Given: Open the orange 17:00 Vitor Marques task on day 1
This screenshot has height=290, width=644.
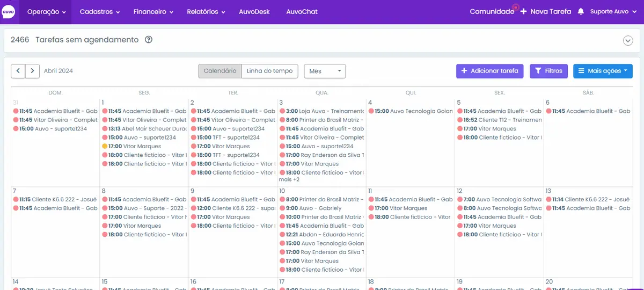Looking at the screenshot, I should pos(131,146).
